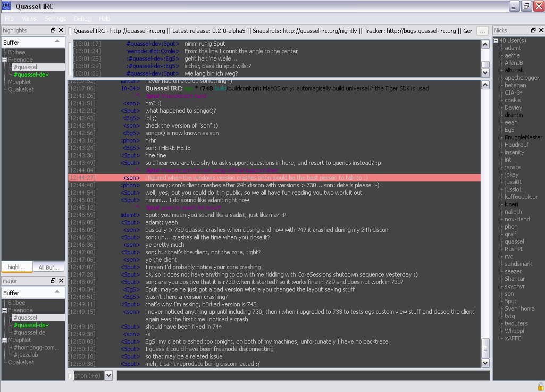Select nick xAFFE in user list
Screen dimensions: 545x392
coord(513,338)
